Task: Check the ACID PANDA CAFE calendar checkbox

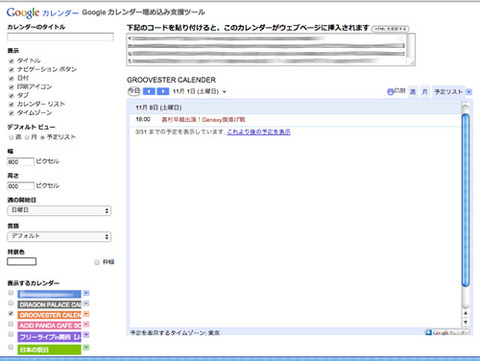Action: coord(11,324)
